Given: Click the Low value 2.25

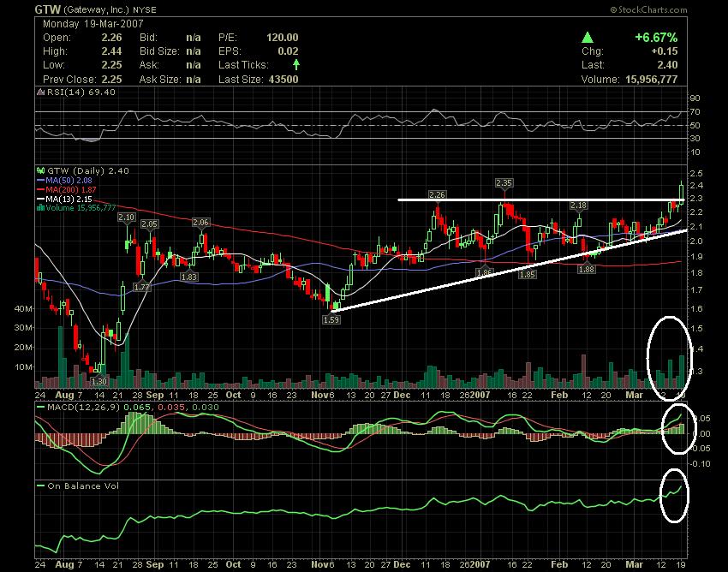Looking at the screenshot, I should pyautogui.click(x=112, y=65).
